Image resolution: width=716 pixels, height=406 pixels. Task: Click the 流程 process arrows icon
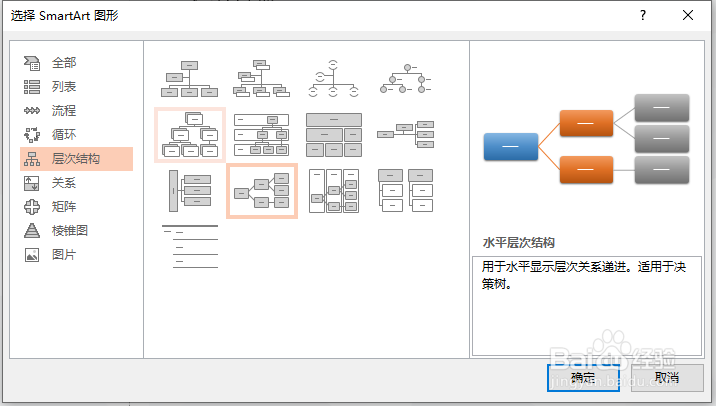[32, 111]
